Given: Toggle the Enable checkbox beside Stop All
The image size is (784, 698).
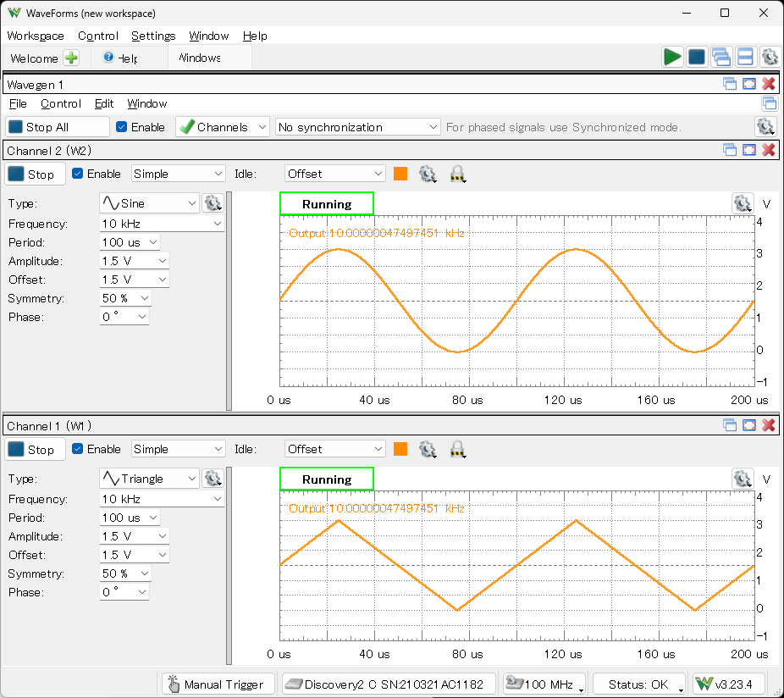Looking at the screenshot, I should click(122, 127).
